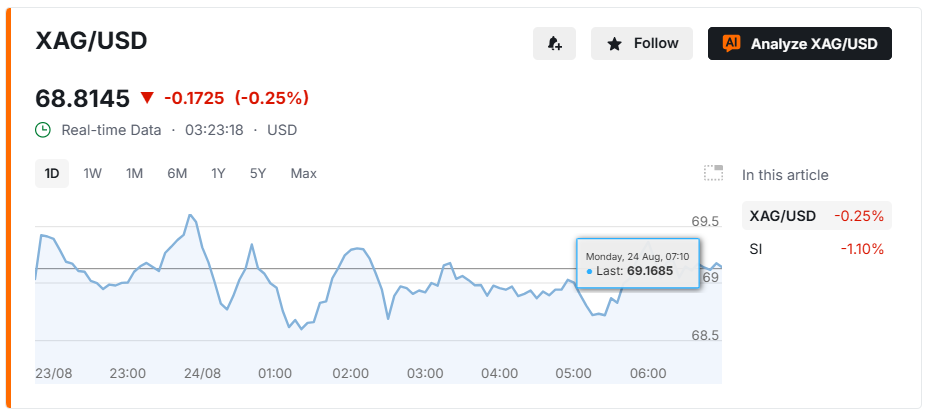The image size is (928, 420).
Task: Click the Follow button
Action: 642,43
